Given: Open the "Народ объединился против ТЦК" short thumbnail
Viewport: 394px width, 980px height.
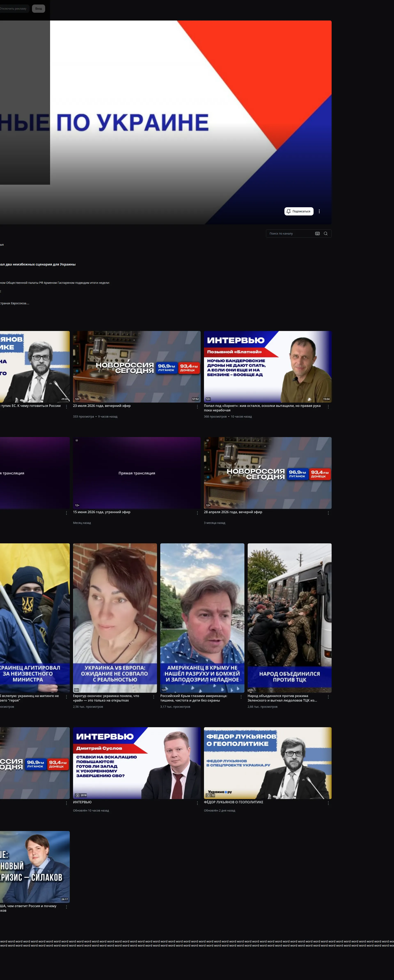Looking at the screenshot, I should (x=289, y=618).
